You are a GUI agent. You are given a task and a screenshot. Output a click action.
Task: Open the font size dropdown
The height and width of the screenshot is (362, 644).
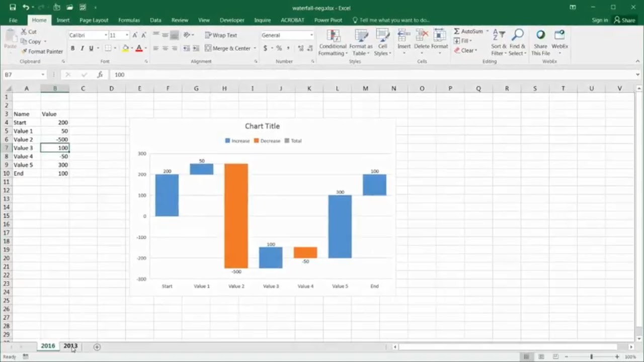coord(127,35)
